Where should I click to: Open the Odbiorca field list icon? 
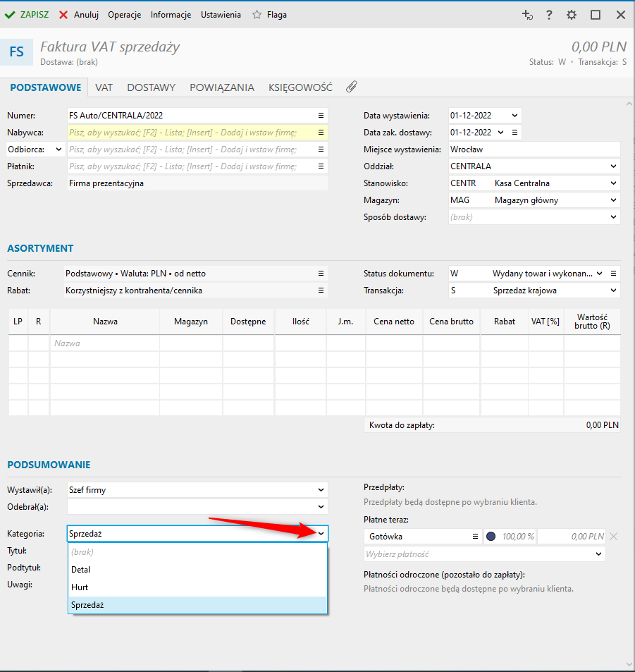click(321, 149)
